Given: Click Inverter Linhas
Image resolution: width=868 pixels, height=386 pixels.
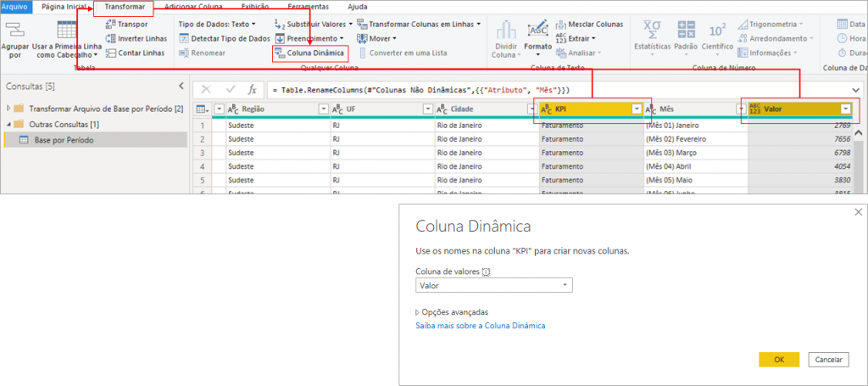Looking at the screenshot, I should 136,38.
